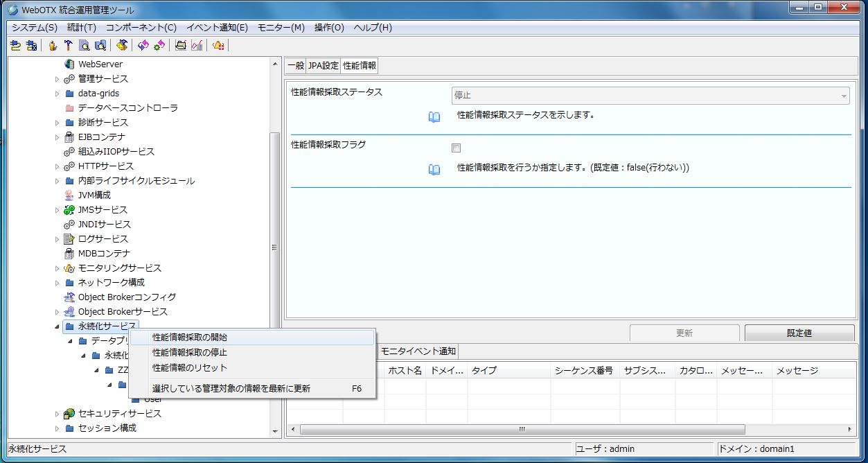Select 性能情報採取の開始 in context menu
This screenshot has width=868, height=463.
(190, 338)
